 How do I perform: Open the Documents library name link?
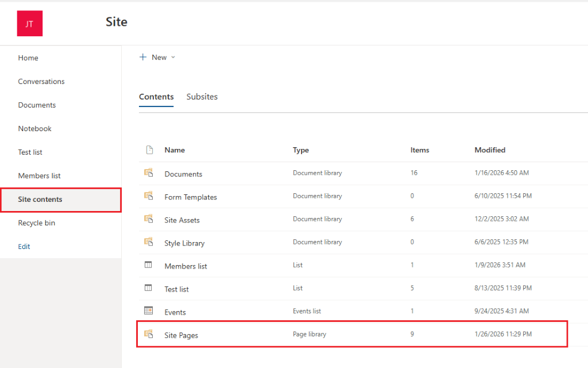coord(183,174)
